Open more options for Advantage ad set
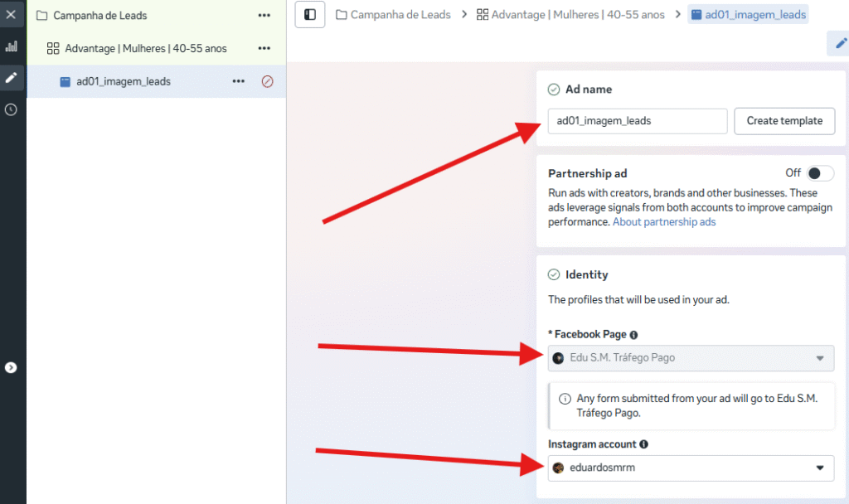This screenshot has width=849, height=504. [264, 49]
